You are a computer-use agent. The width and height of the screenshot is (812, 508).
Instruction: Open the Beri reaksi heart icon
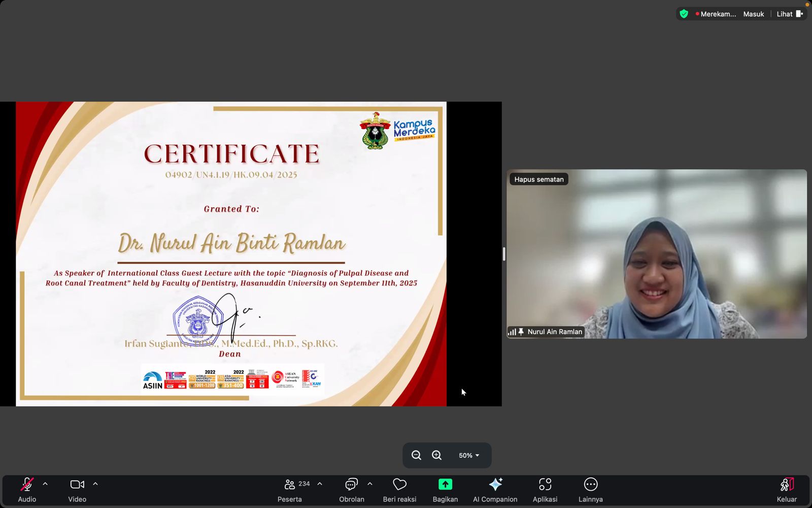tap(400, 485)
